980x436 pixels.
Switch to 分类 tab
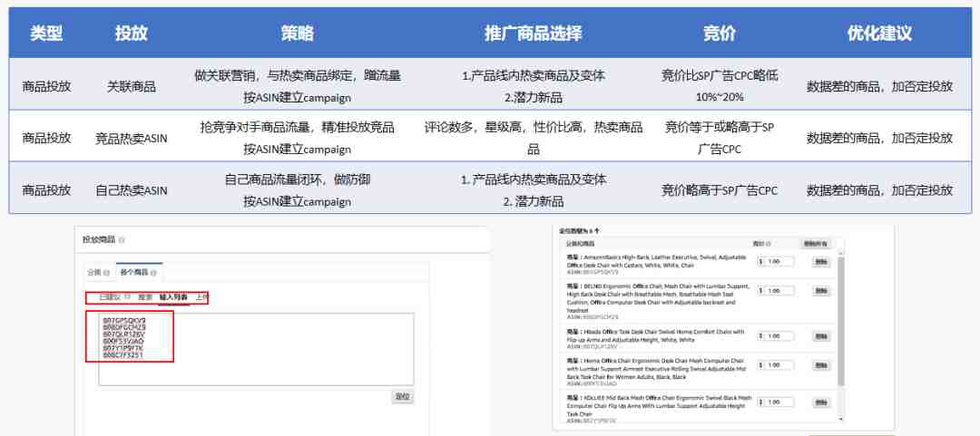click(x=98, y=273)
